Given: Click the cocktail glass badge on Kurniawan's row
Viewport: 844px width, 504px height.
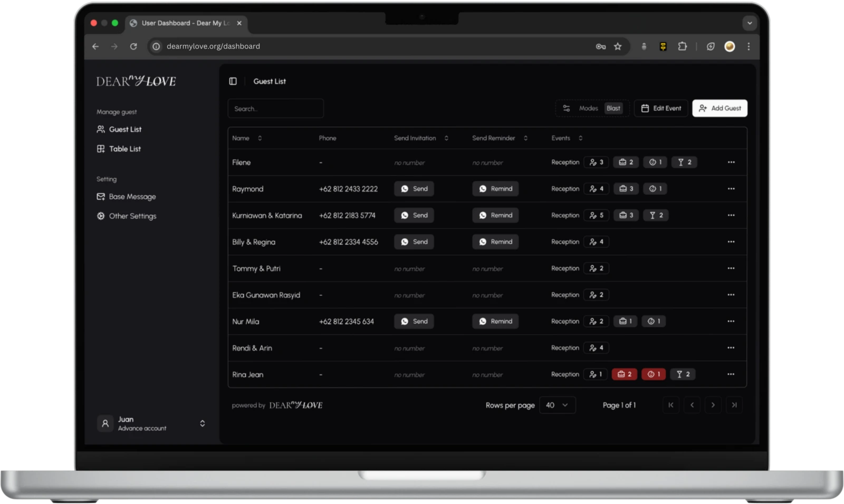Looking at the screenshot, I should click(x=656, y=215).
